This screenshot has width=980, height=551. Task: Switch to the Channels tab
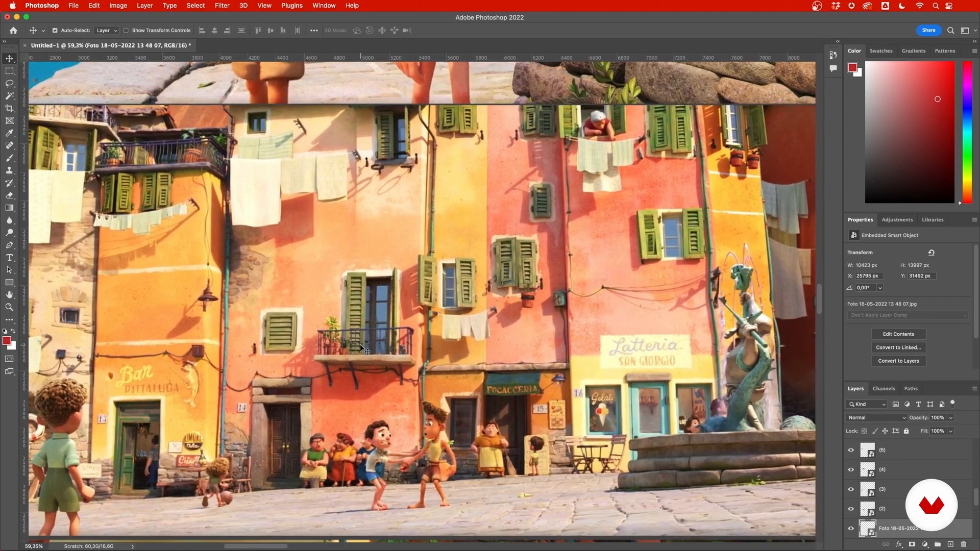coord(884,389)
